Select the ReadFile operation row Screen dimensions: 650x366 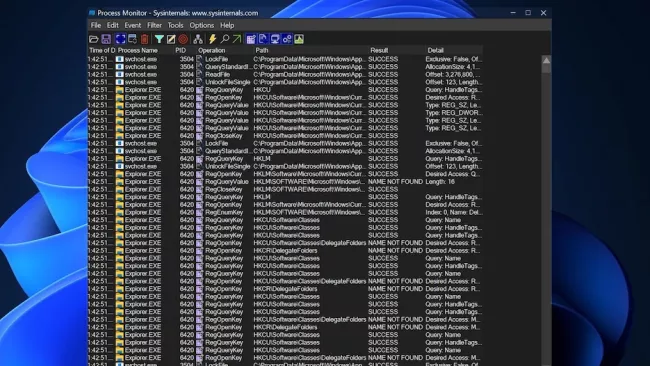[285, 75]
